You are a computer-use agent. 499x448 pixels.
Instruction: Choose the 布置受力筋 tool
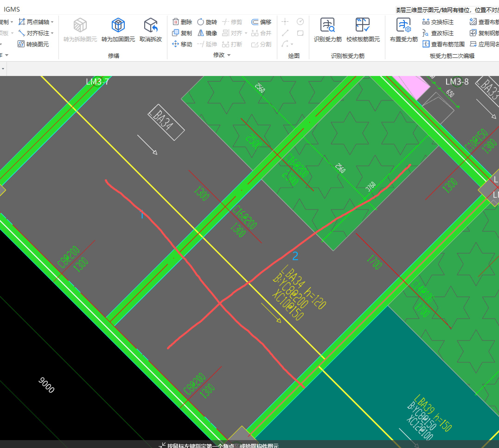pyautogui.click(x=403, y=25)
